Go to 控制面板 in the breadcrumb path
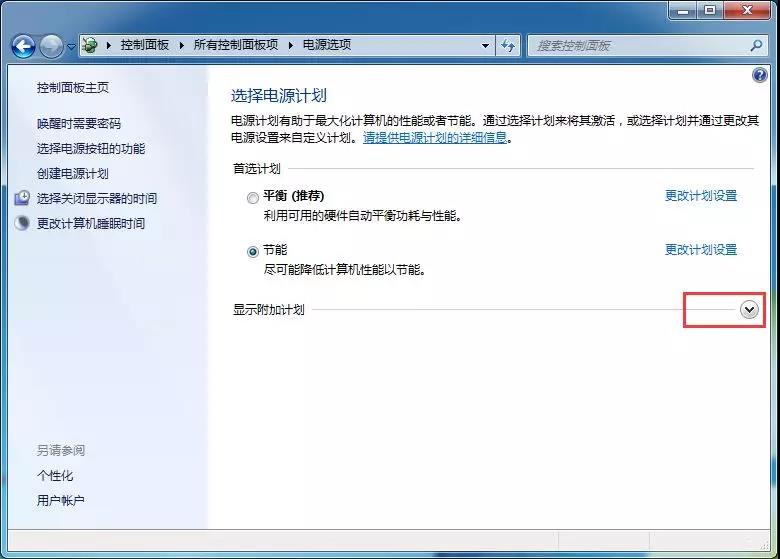 [x=144, y=45]
